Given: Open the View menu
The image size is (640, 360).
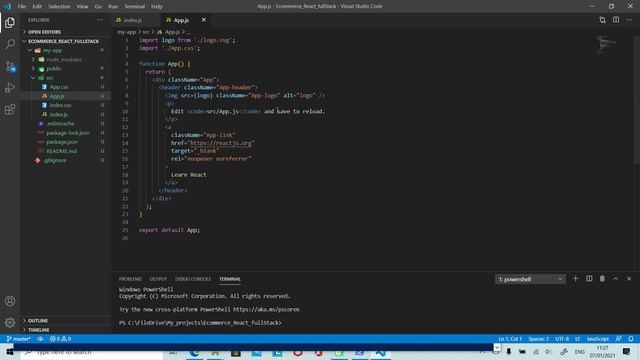Looking at the screenshot, I should [x=82, y=7].
